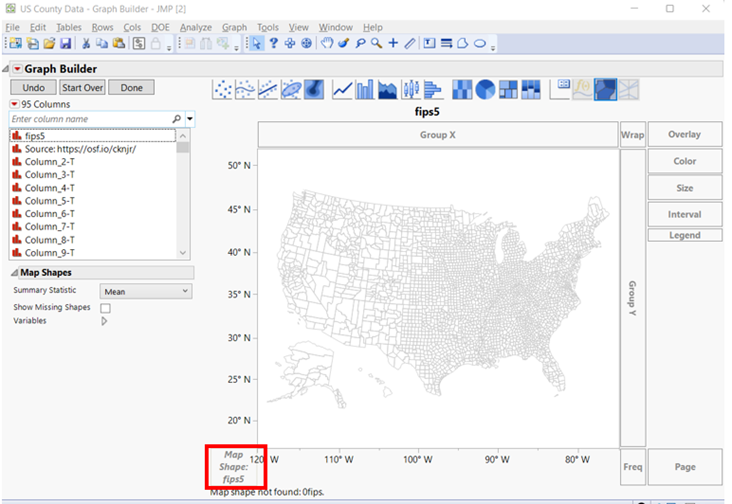This screenshot has height=504, width=732.
Task: Select Source: https://osf.io/cknjr/ column
Action: pos(92,149)
